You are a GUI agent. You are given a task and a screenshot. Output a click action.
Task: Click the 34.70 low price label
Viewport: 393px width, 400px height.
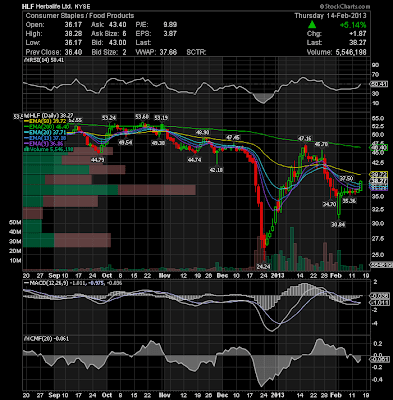(329, 204)
